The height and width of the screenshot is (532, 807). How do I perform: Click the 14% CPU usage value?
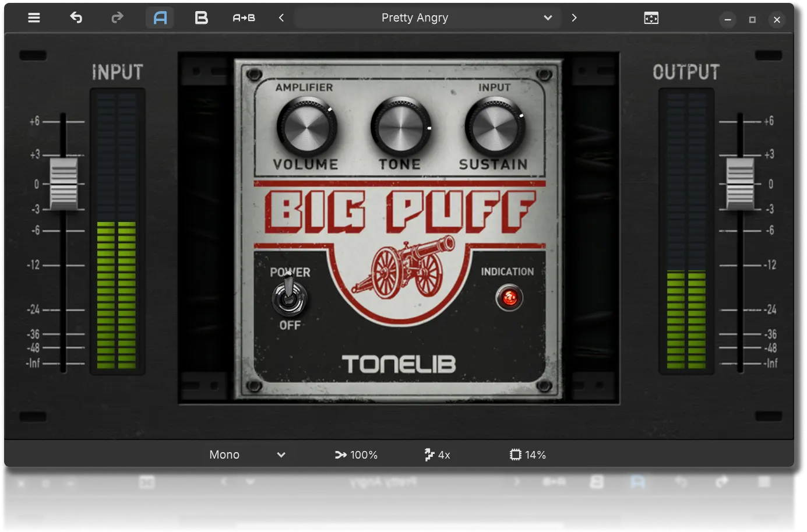pyautogui.click(x=535, y=455)
